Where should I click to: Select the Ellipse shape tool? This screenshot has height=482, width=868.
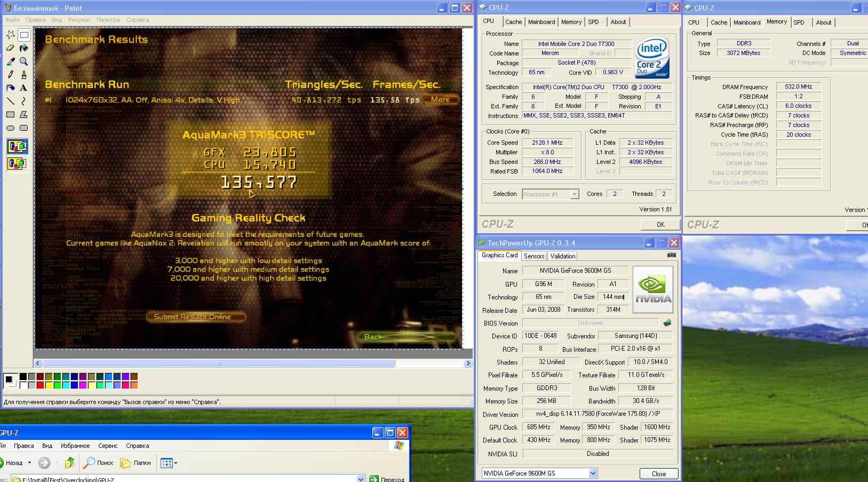click(x=10, y=128)
